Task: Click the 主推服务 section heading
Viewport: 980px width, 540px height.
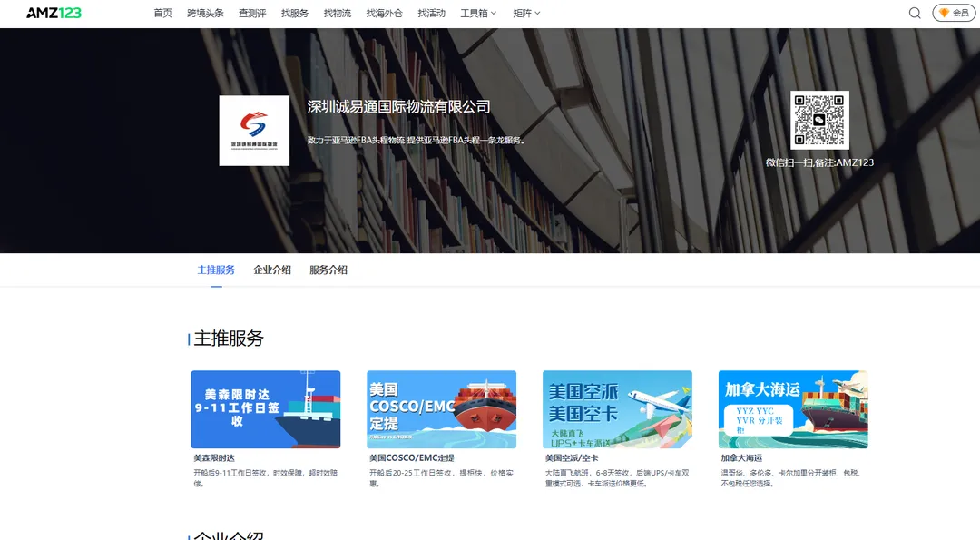Action: tap(229, 339)
